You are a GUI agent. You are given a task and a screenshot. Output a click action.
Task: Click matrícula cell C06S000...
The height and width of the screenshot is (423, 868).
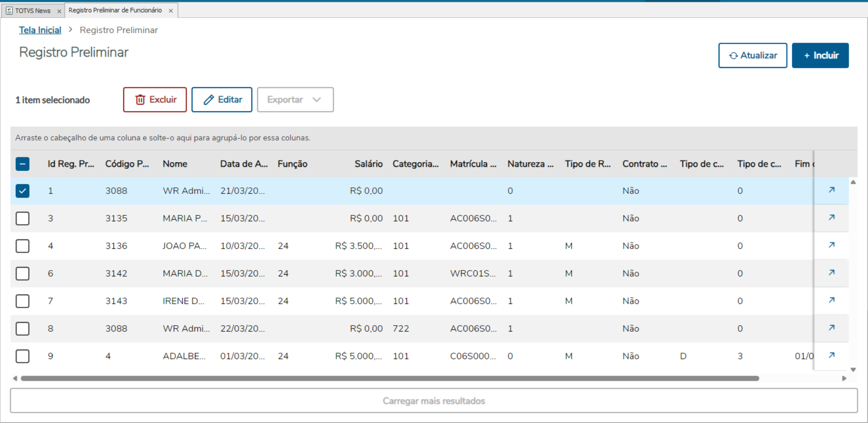click(x=473, y=356)
